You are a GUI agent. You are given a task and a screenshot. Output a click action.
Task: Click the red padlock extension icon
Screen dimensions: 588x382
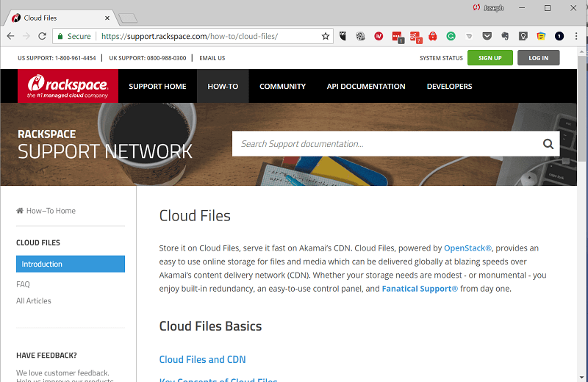[433, 36]
